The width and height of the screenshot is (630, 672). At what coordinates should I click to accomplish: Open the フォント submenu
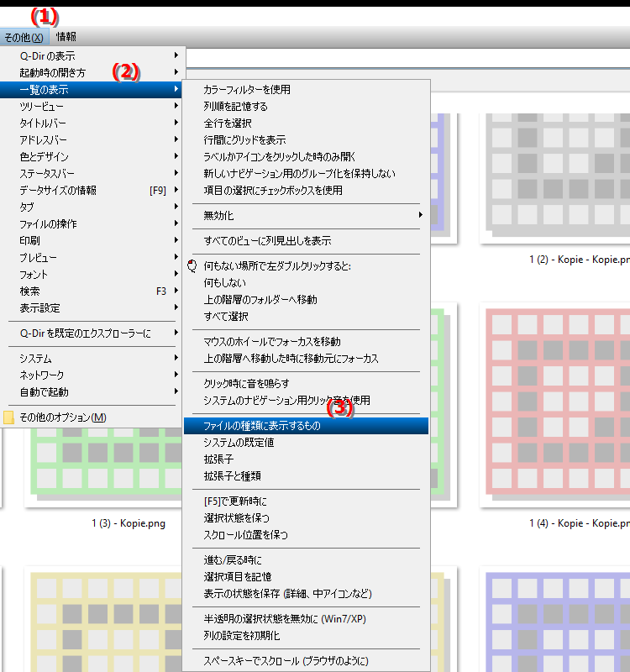click(92, 275)
